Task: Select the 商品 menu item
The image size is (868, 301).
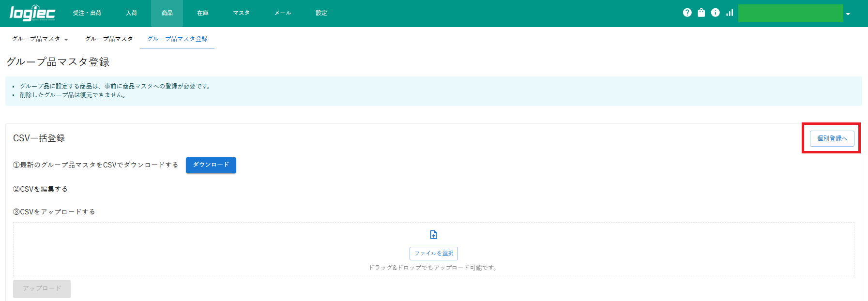Action: 167,13
